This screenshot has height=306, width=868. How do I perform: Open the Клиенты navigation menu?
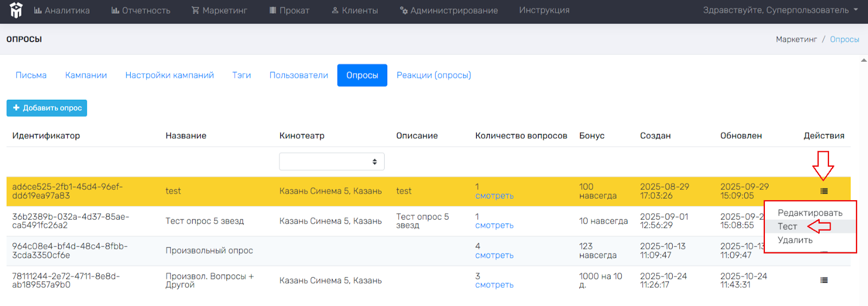(x=354, y=10)
